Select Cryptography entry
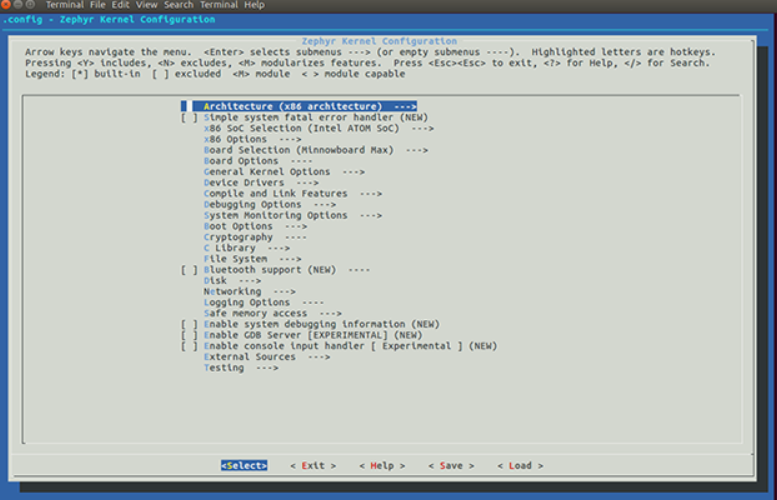The height and width of the screenshot is (500, 777). click(255, 237)
